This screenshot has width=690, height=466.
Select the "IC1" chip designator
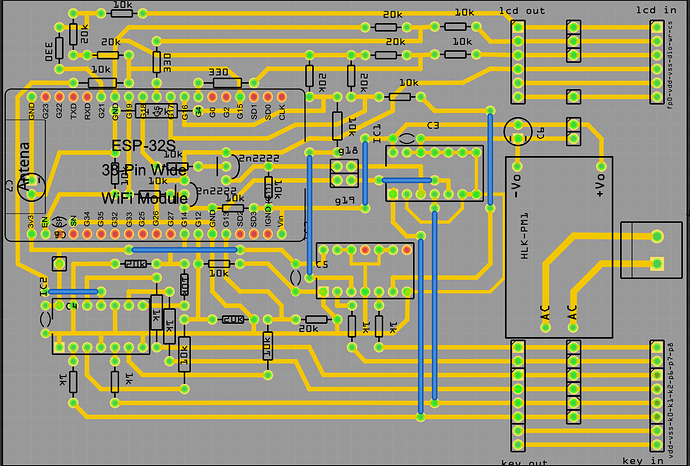(x=377, y=134)
